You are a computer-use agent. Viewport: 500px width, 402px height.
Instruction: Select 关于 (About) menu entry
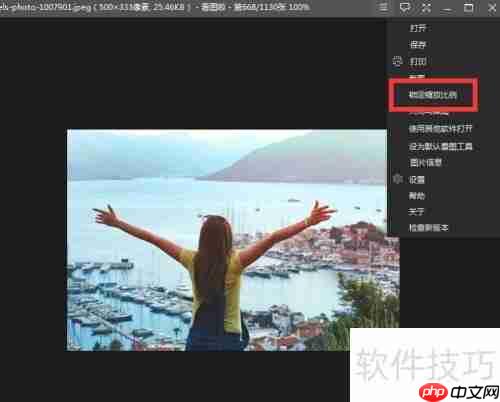(x=416, y=212)
